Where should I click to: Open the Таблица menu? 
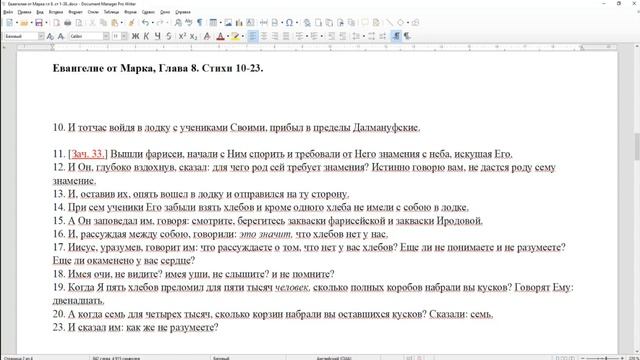(111, 12)
